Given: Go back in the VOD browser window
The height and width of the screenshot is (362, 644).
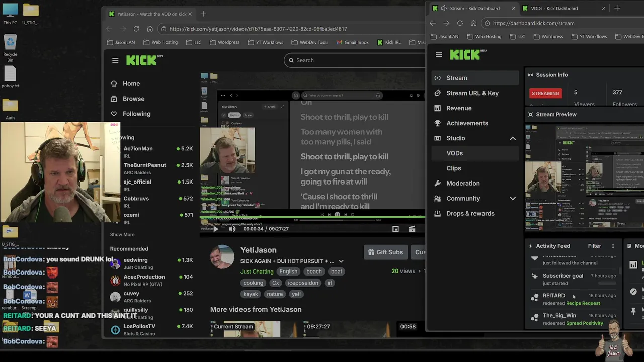Looking at the screenshot, I should [109, 29].
